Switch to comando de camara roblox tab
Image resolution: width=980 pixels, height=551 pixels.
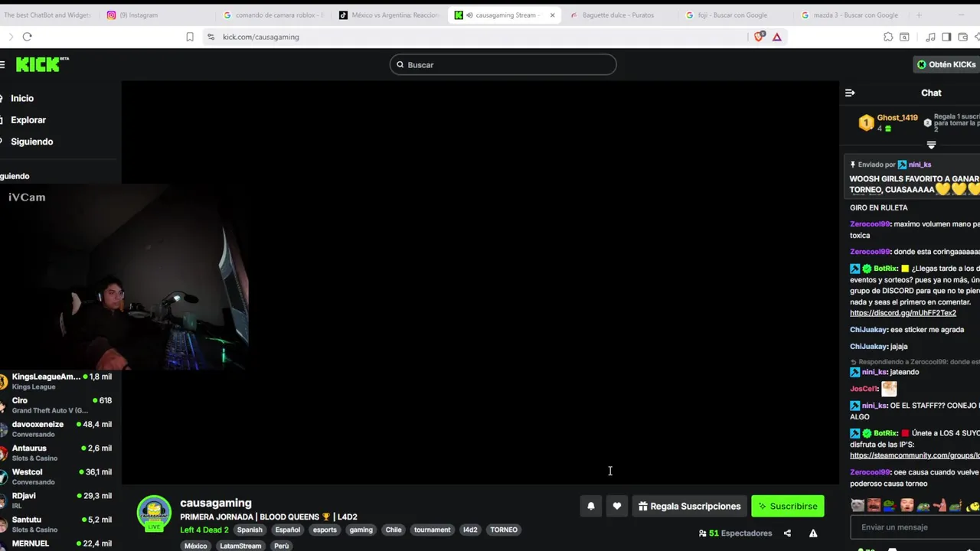pos(274,15)
